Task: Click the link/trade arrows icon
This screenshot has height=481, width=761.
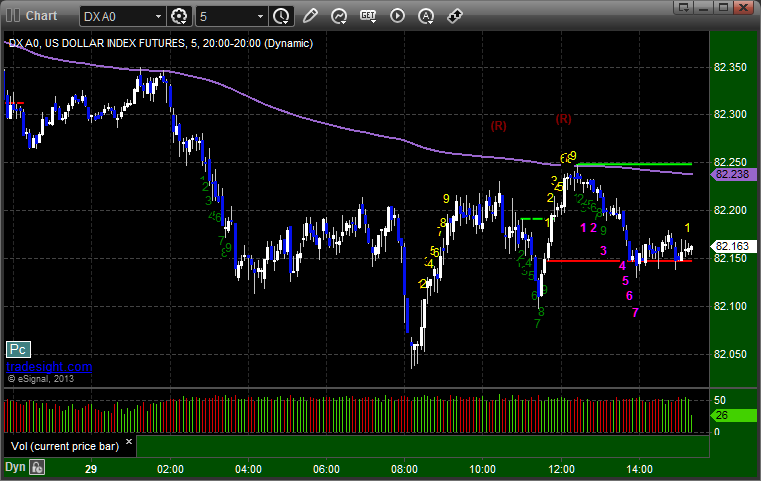Action: (454, 16)
